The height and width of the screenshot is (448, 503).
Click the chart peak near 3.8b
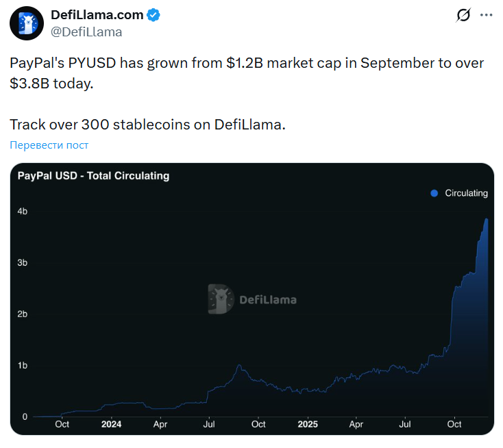tap(486, 219)
